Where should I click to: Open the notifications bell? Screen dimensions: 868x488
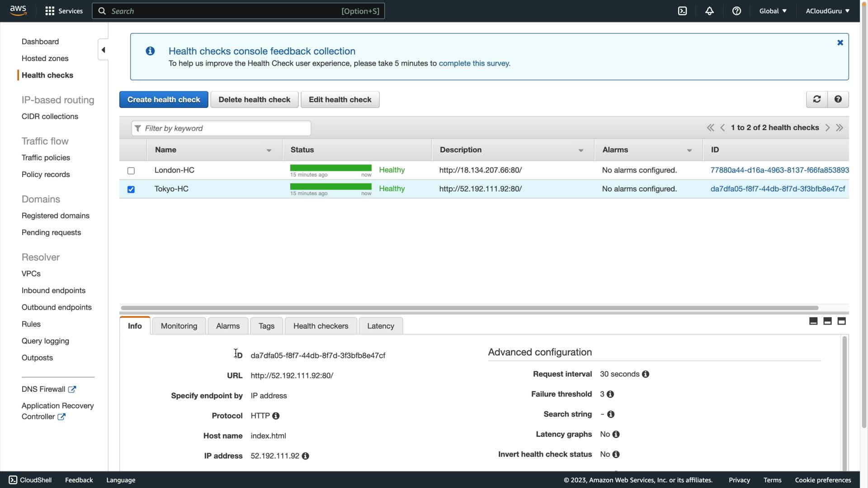[x=709, y=11]
